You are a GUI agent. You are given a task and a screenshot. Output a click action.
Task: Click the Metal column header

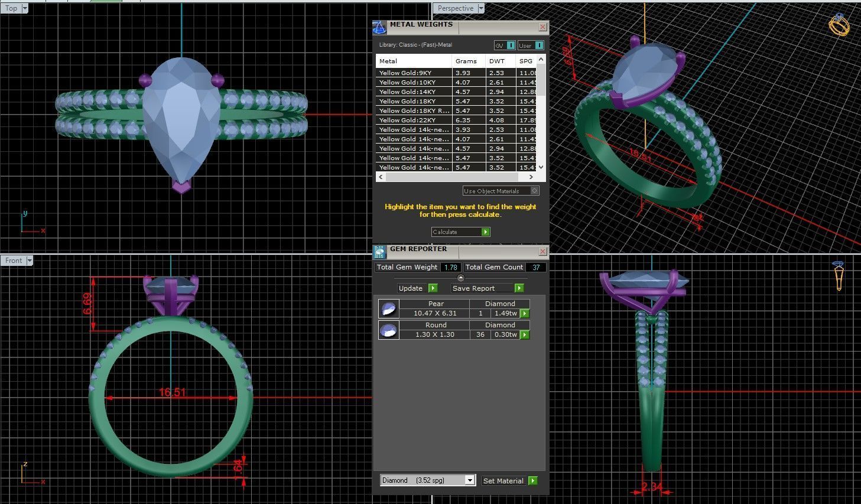[414, 61]
